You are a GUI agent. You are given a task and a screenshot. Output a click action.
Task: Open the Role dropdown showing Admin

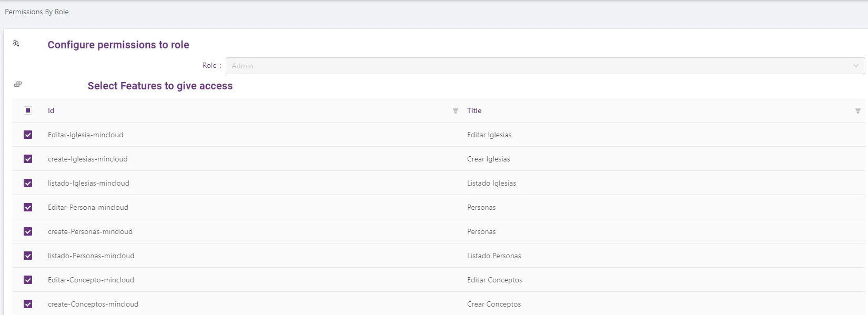pos(545,66)
